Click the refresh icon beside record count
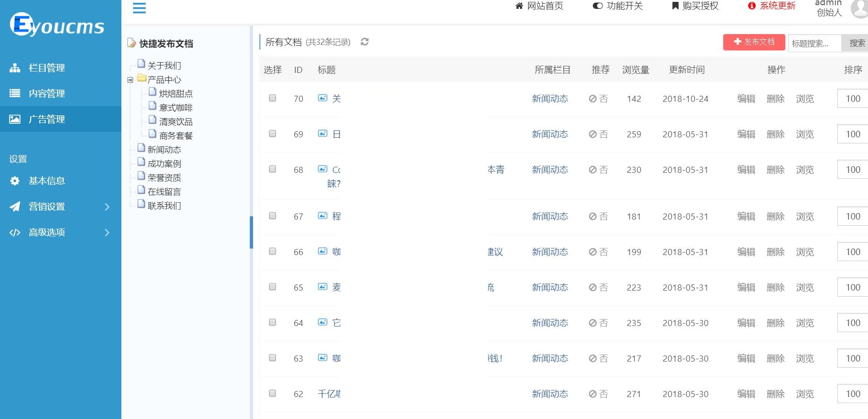The width and height of the screenshot is (868, 419). [365, 42]
